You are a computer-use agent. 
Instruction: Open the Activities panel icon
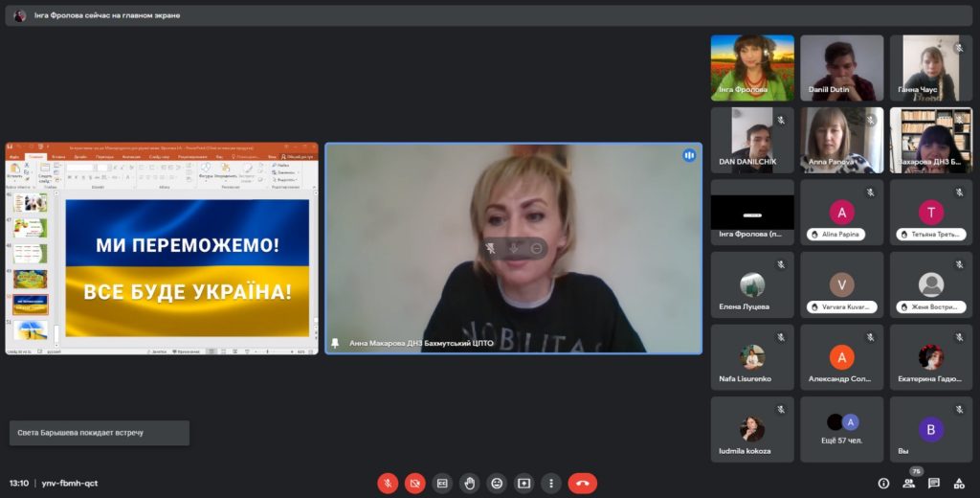click(x=958, y=484)
